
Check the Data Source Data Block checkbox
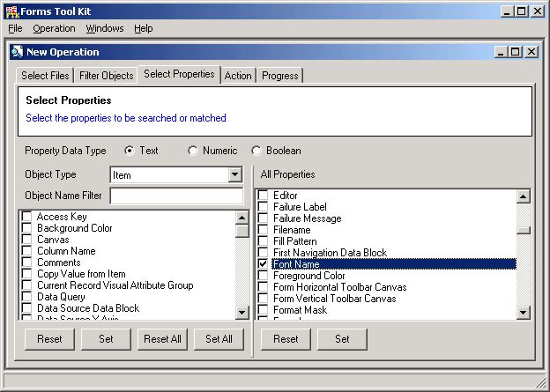pos(27,307)
